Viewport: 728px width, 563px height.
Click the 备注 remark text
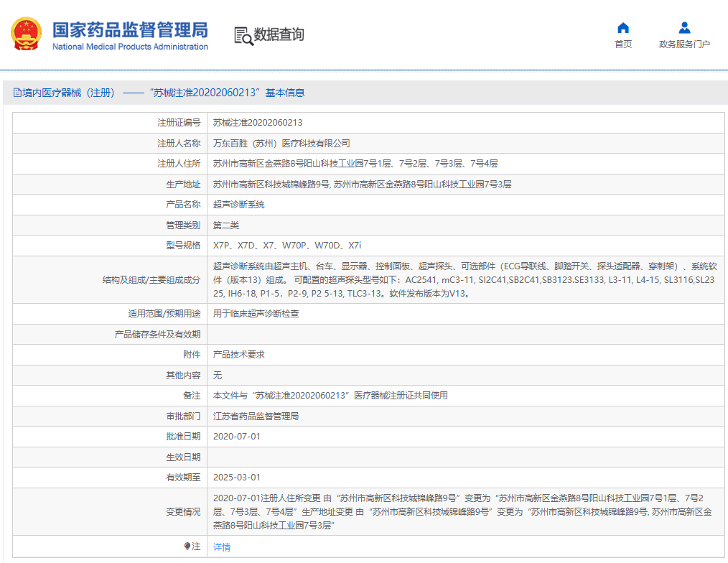[x=330, y=395]
